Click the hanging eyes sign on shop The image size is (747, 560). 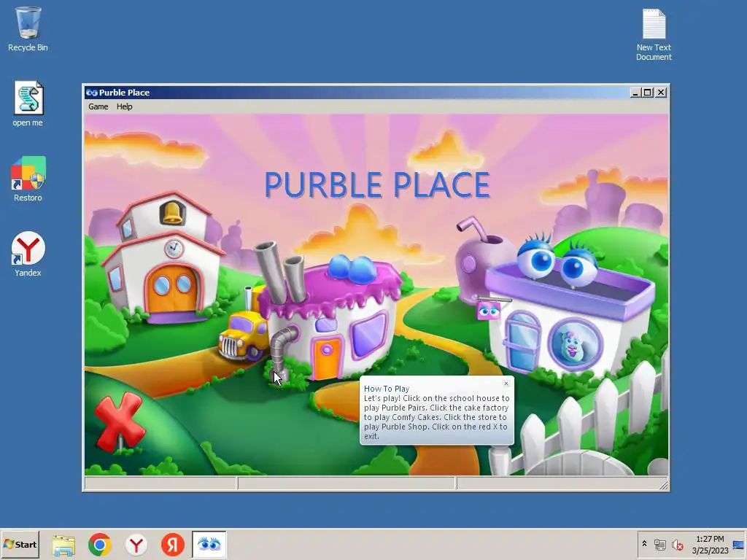pyautogui.click(x=488, y=311)
